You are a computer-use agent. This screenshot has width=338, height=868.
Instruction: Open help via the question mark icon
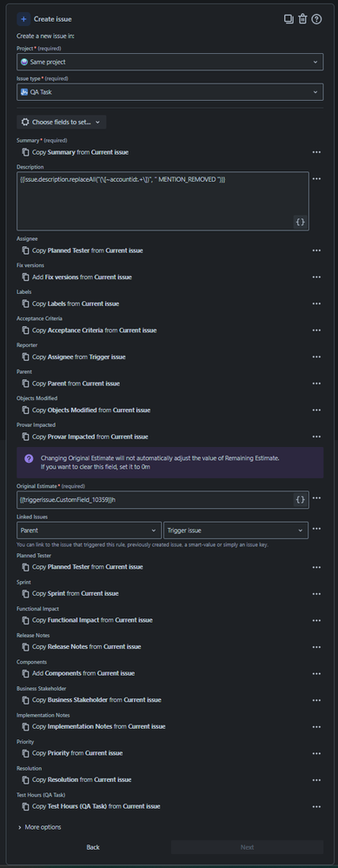[316, 19]
